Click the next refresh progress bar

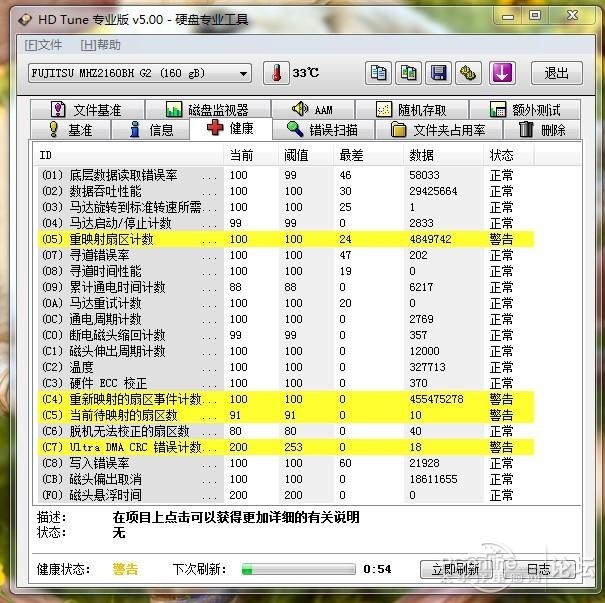tap(298, 569)
